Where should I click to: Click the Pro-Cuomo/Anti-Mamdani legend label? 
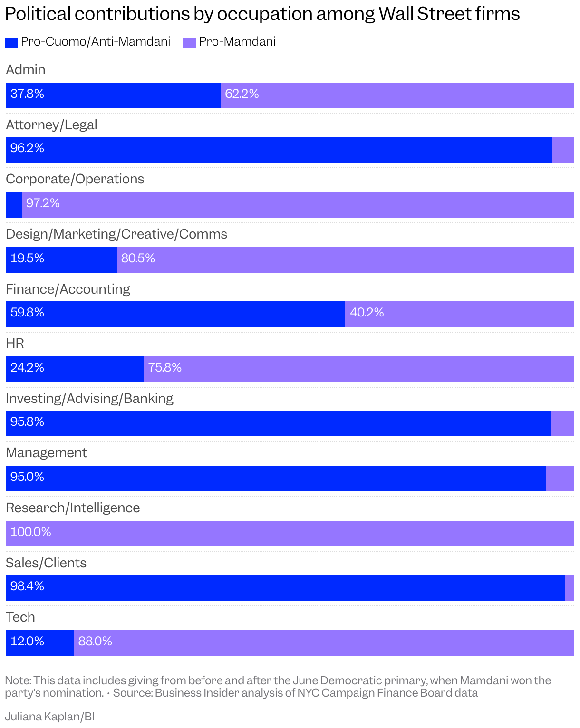tap(96, 42)
